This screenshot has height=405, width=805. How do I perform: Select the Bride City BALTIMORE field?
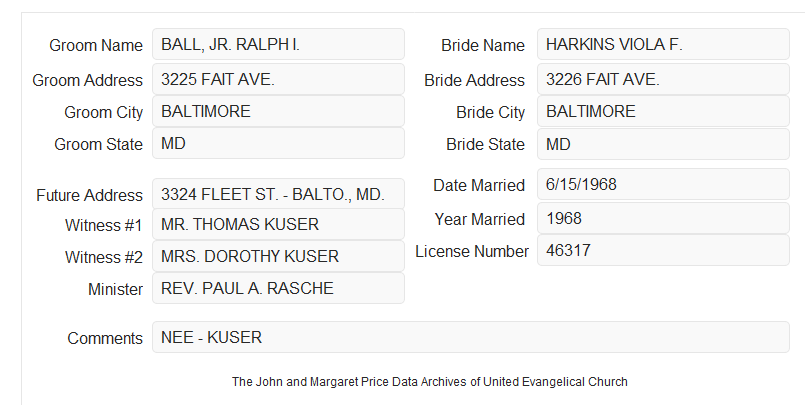pos(663,111)
